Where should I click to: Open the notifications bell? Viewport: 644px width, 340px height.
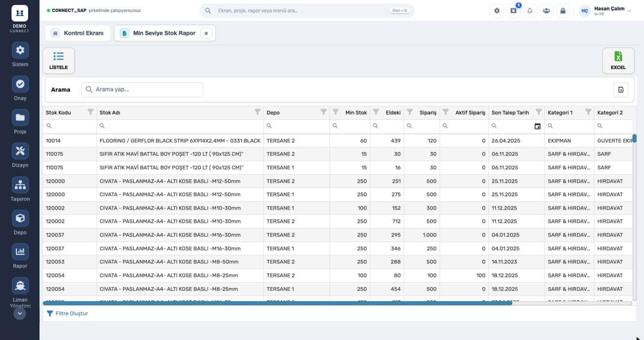[530, 11]
